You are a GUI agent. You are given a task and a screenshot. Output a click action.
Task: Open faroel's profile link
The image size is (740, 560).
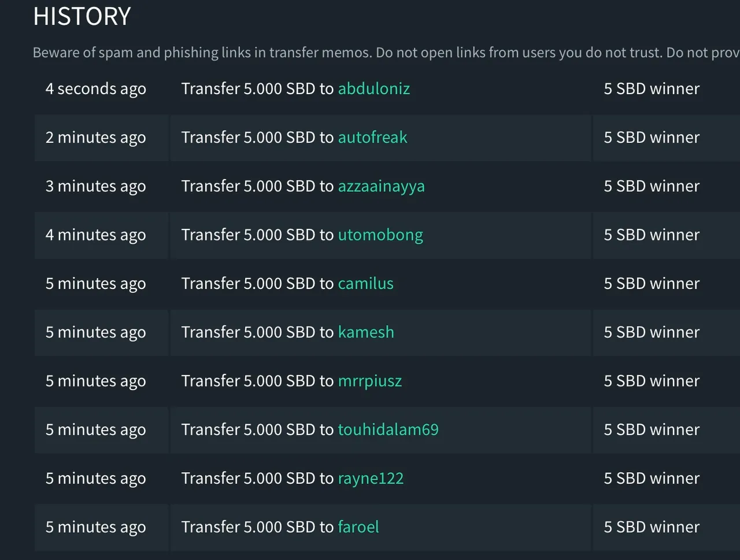point(358,526)
